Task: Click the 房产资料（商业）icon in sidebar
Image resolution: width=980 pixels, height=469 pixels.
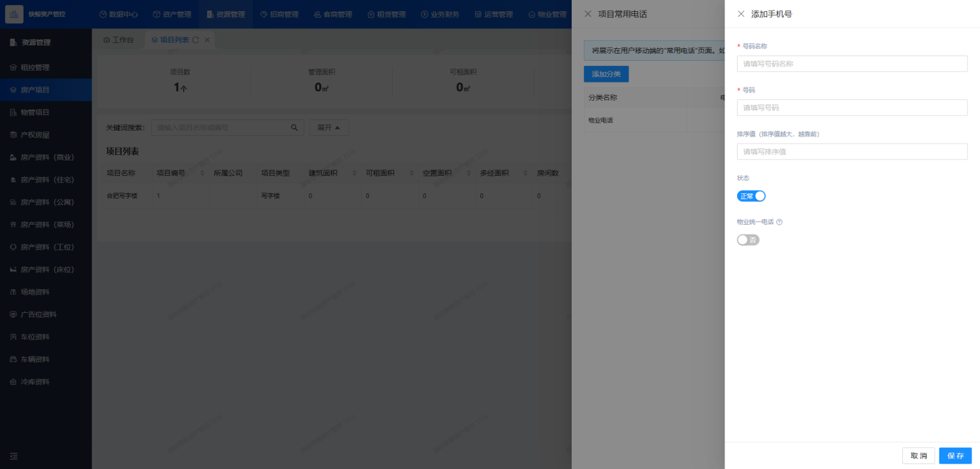Action: (x=13, y=157)
